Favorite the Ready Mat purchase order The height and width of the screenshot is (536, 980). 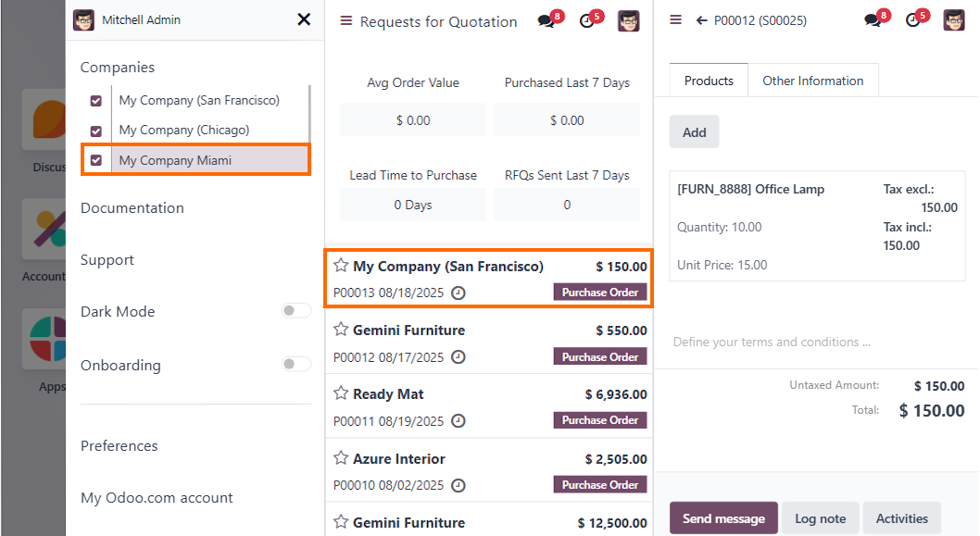[341, 393]
